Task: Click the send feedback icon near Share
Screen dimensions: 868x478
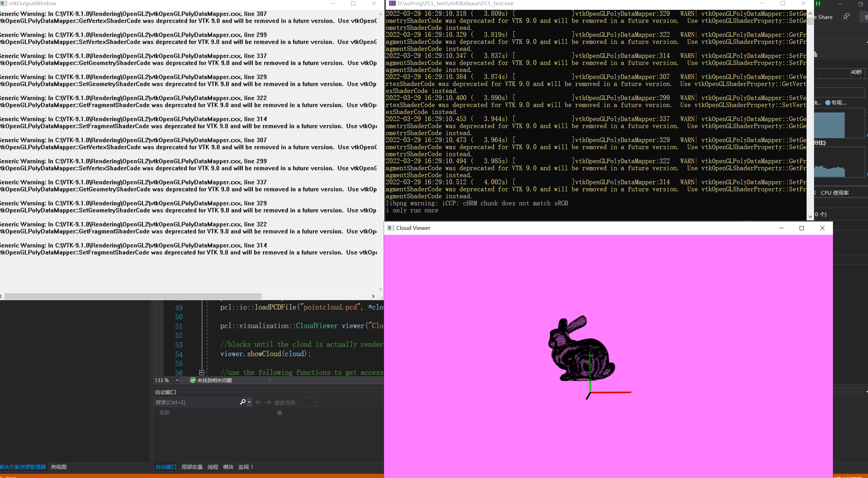Action: (846, 17)
